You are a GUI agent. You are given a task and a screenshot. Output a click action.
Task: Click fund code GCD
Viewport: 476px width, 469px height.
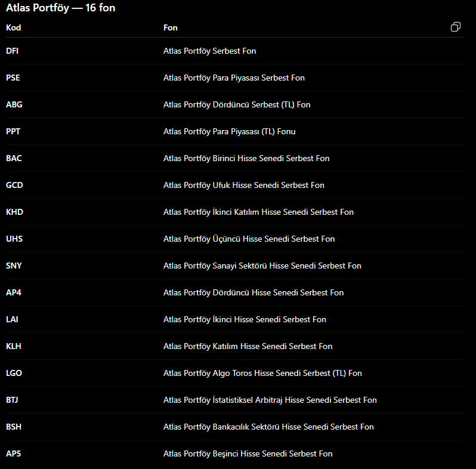coord(14,185)
